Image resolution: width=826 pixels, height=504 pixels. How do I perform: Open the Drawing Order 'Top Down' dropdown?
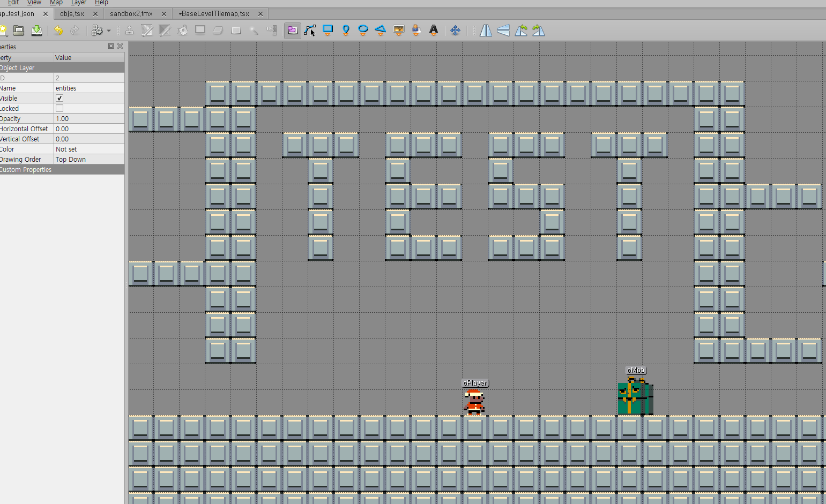tap(89, 160)
